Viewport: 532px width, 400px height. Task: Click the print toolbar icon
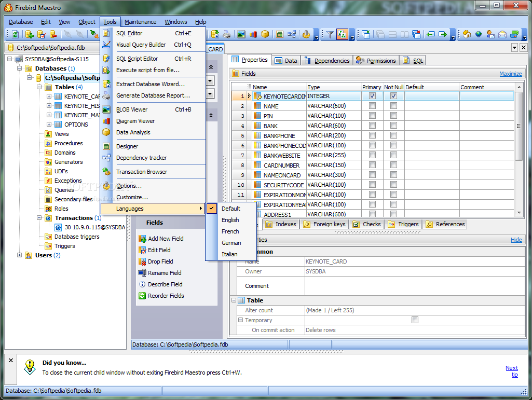[x=227, y=34]
